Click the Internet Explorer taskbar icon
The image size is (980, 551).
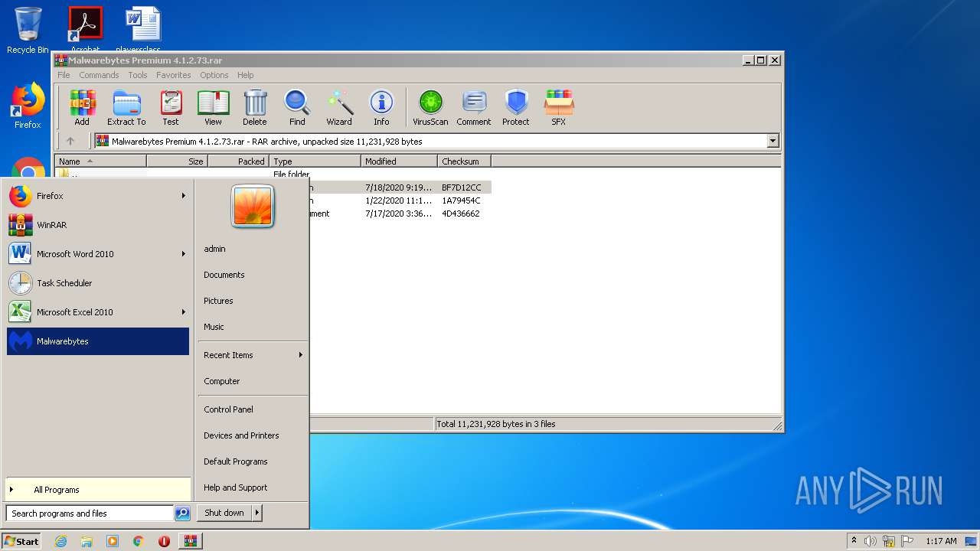(61, 541)
